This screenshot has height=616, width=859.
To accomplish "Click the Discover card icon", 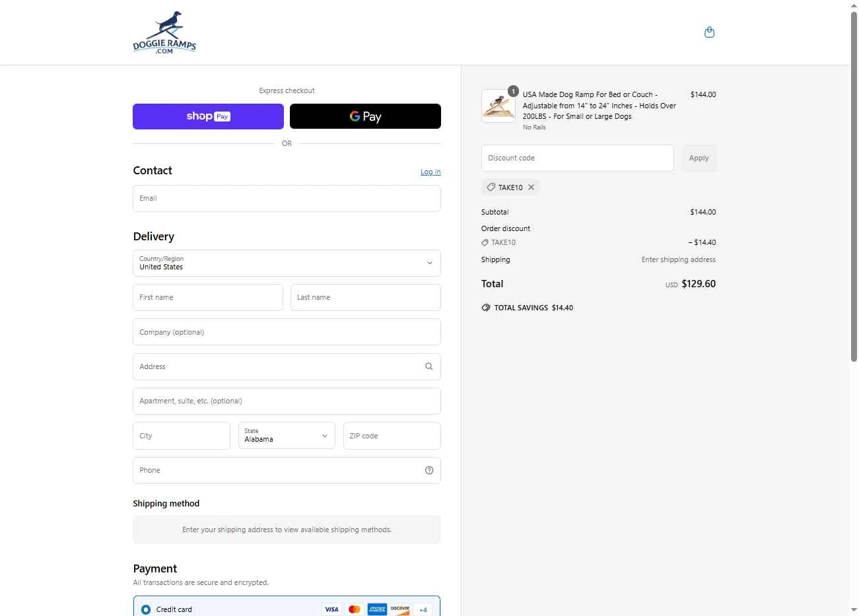I will point(400,609).
